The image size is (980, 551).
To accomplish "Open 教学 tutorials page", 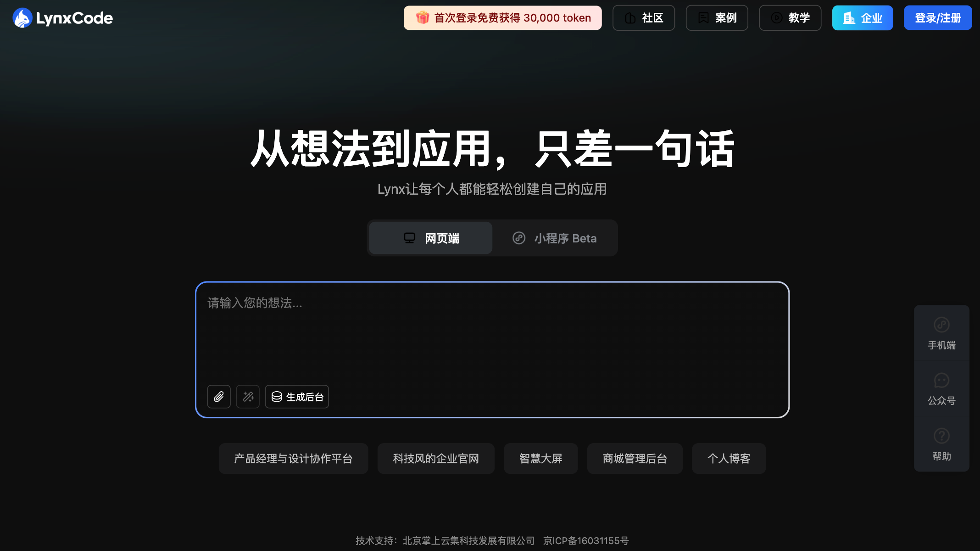I will point(790,18).
